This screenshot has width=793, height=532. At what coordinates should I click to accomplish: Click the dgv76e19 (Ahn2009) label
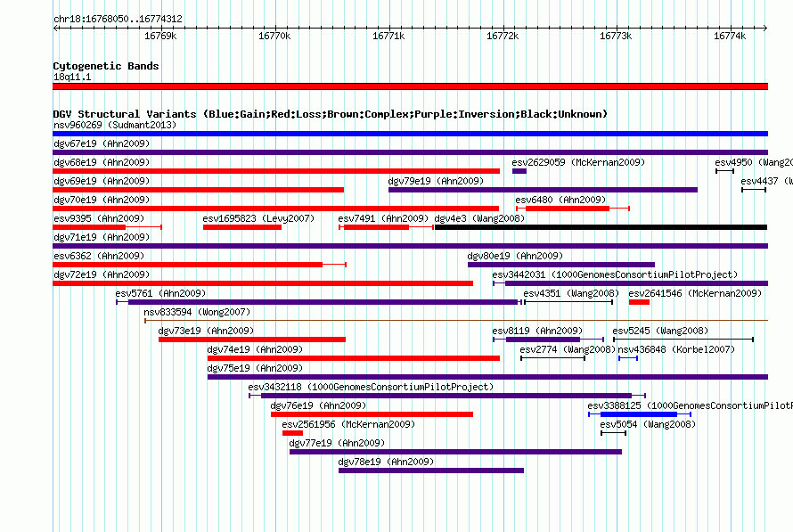tap(318, 405)
